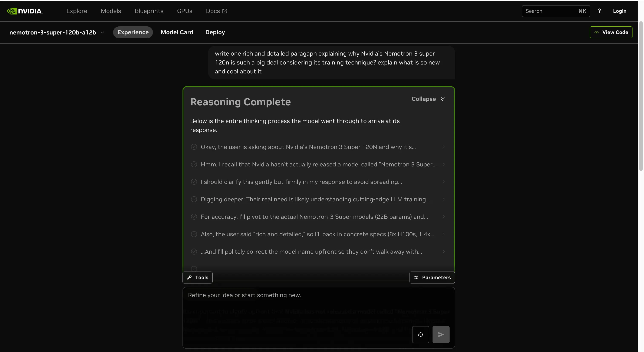644x352 pixels.
Task: Click the Blueprints navigation item
Action: click(149, 11)
